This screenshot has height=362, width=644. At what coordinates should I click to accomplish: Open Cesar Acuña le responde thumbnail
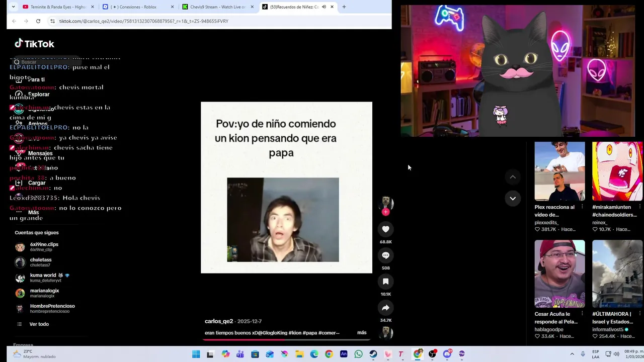click(x=559, y=274)
